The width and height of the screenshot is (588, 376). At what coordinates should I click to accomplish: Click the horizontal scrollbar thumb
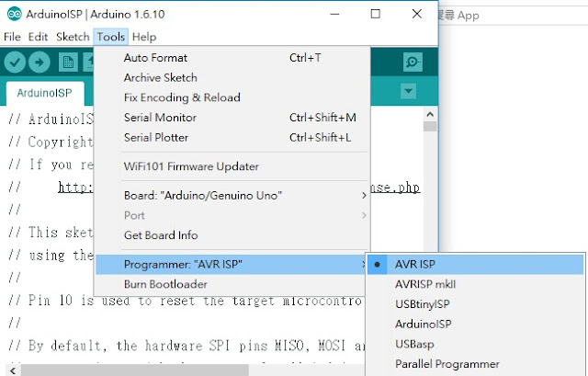pyautogui.click(x=135, y=370)
